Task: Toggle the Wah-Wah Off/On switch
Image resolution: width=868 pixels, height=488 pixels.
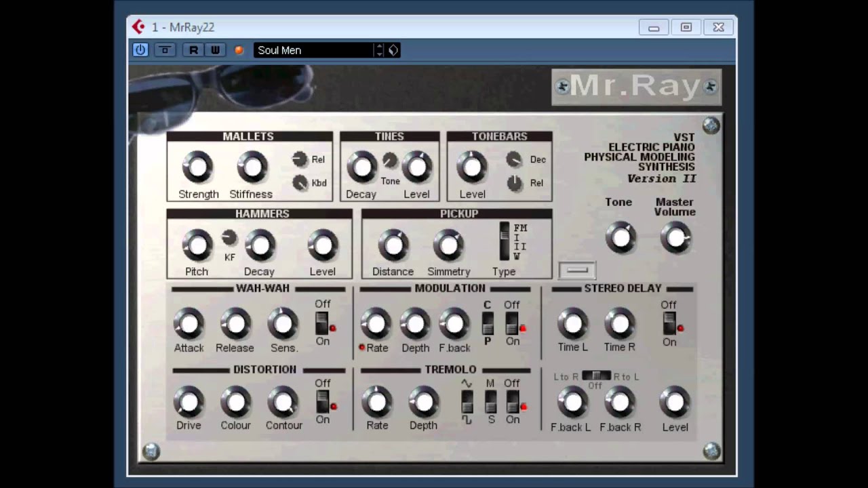Action: (322, 323)
